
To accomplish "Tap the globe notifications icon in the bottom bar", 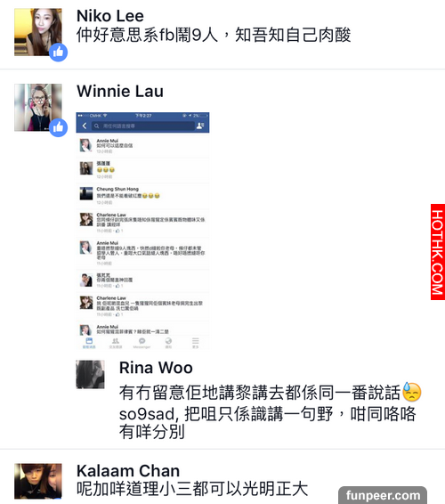I will pos(168,343).
